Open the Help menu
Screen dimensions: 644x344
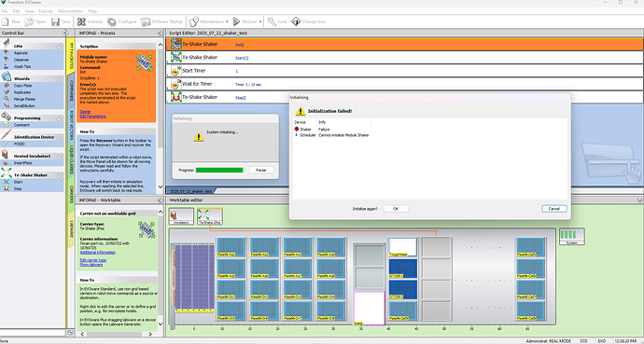click(x=92, y=11)
